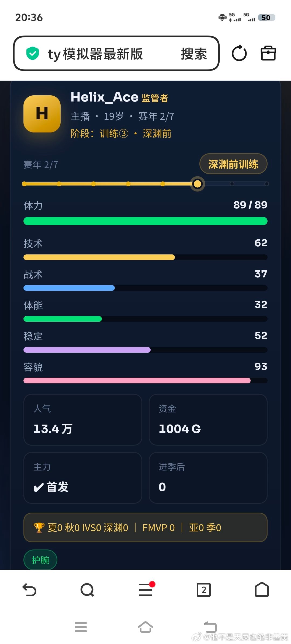The height and width of the screenshot is (644, 291).
Task: Select the current season timeline marker
Action: pos(198,184)
